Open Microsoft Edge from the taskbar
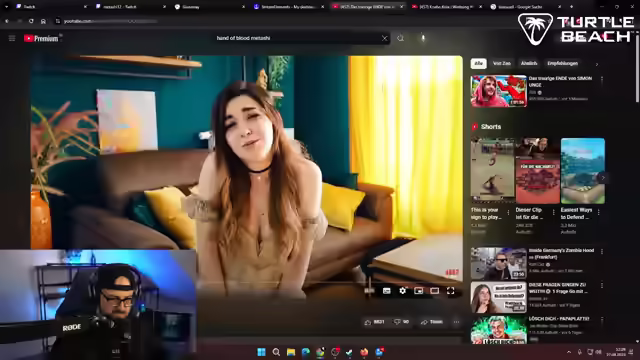This screenshot has height=360, width=640. coord(306,352)
